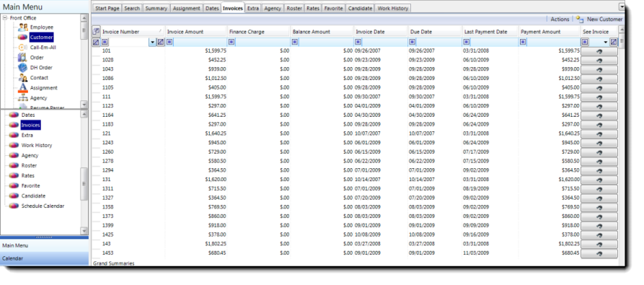Click filter operator icon for Last Payment Date
The height and width of the screenshot is (285, 644).
click(467, 42)
